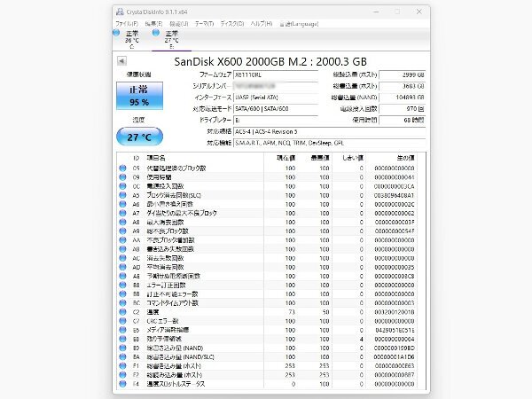Click the メディア消耗指標 row name

point(168,330)
